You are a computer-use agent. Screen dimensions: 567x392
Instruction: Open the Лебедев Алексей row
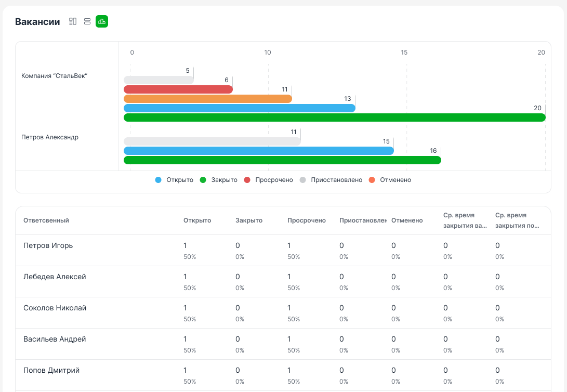click(283, 282)
